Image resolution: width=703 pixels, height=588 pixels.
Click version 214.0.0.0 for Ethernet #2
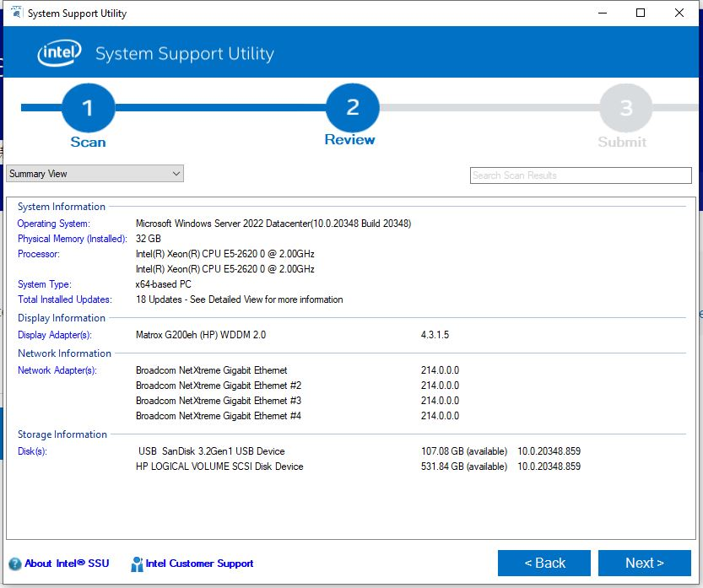[x=441, y=386]
